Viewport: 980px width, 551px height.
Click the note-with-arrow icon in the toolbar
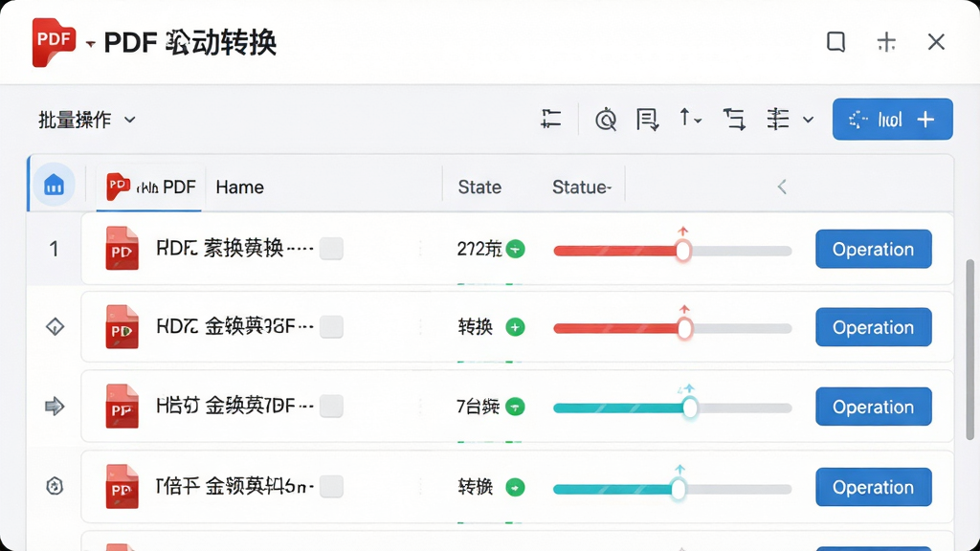point(647,119)
